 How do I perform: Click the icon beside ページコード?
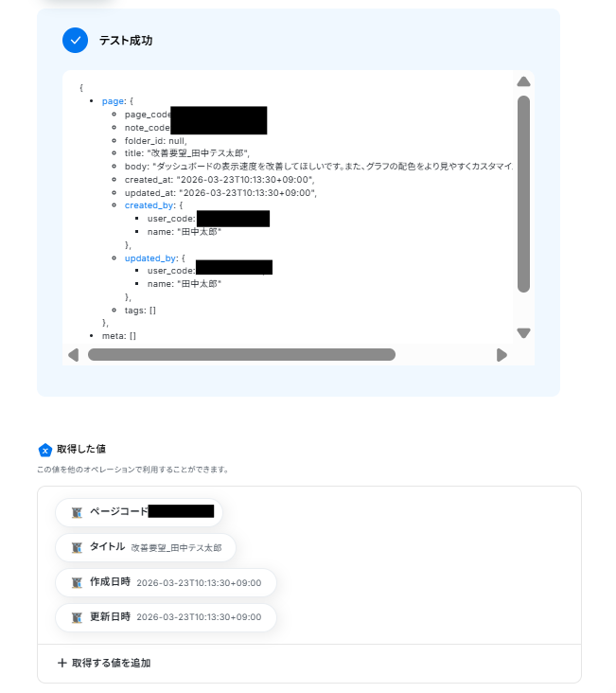77,512
